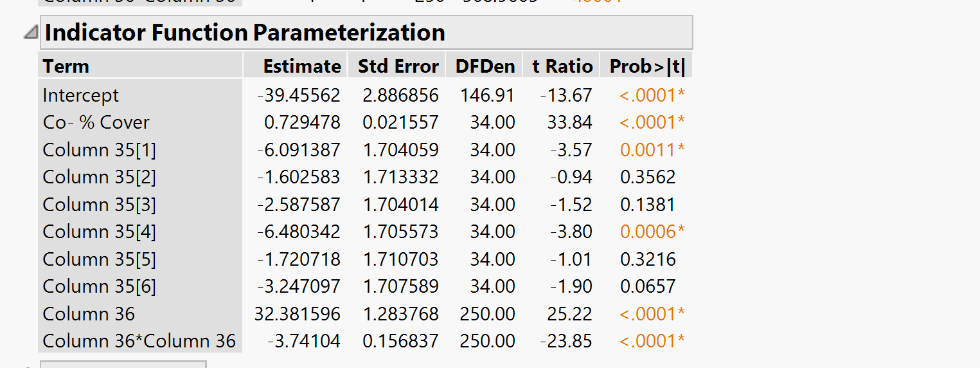
Task: Click the Intercept estimate value -39.45562
Action: click(x=299, y=95)
